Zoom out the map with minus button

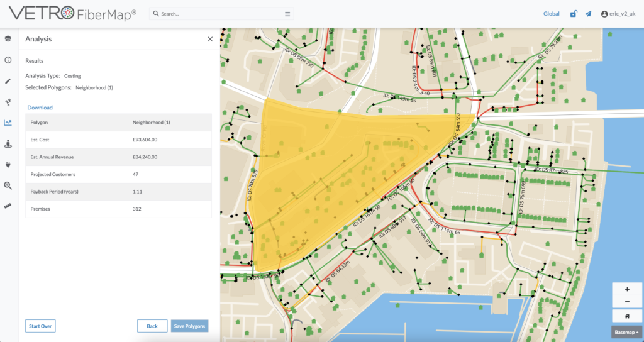[627, 302]
